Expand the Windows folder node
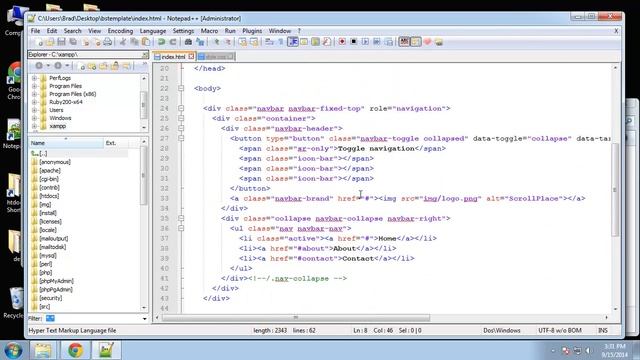 click(x=34, y=118)
